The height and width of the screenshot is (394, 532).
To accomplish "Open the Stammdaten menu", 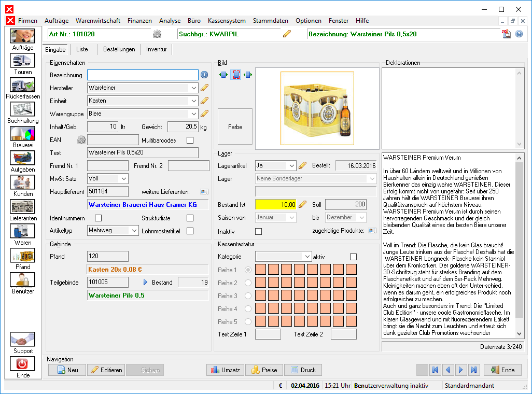I will pyautogui.click(x=271, y=21).
